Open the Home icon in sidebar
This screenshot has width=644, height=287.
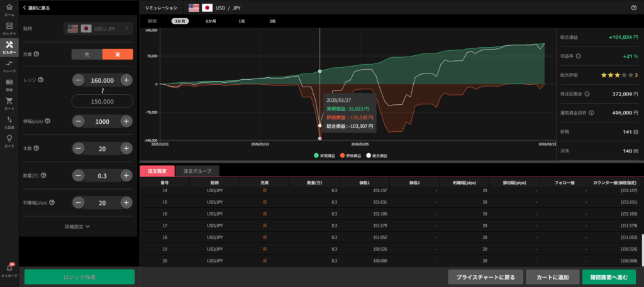9,9
